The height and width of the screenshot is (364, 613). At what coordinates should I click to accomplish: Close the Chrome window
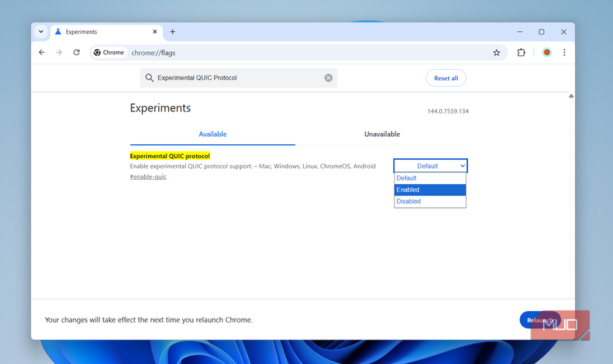click(564, 32)
